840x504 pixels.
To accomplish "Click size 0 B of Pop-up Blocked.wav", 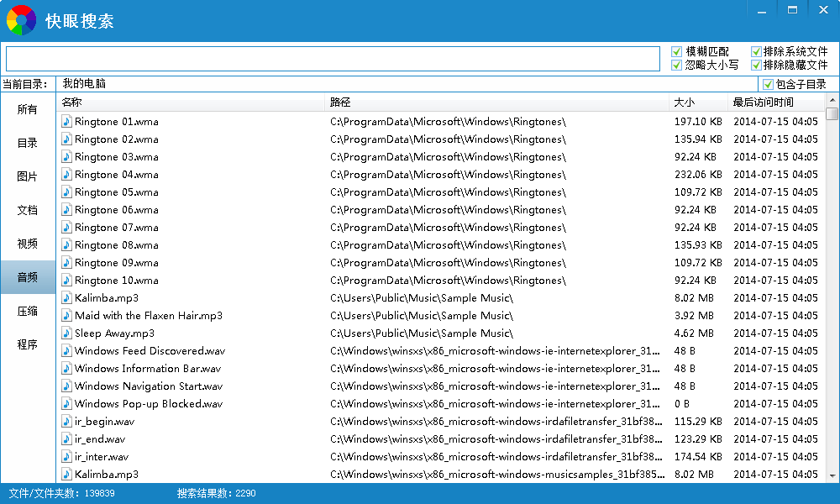I will tap(682, 404).
